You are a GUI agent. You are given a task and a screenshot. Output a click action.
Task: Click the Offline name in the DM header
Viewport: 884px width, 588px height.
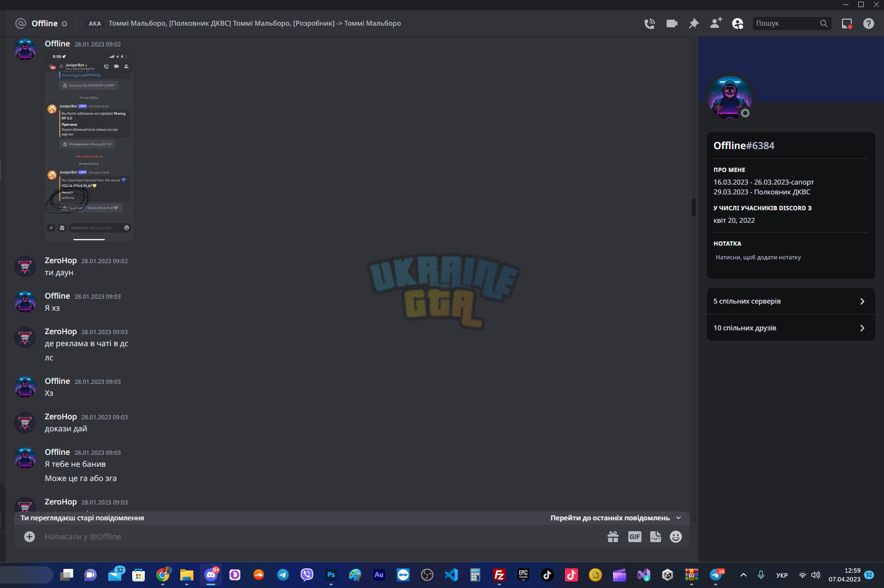(44, 23)
